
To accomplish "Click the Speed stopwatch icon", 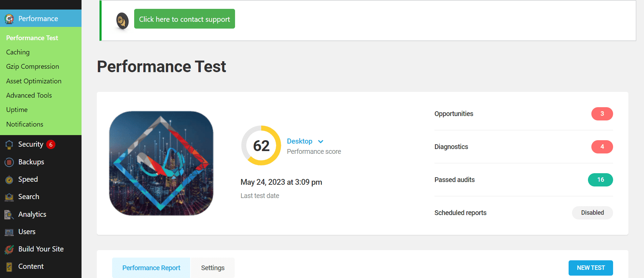I will tap(9, 180).
